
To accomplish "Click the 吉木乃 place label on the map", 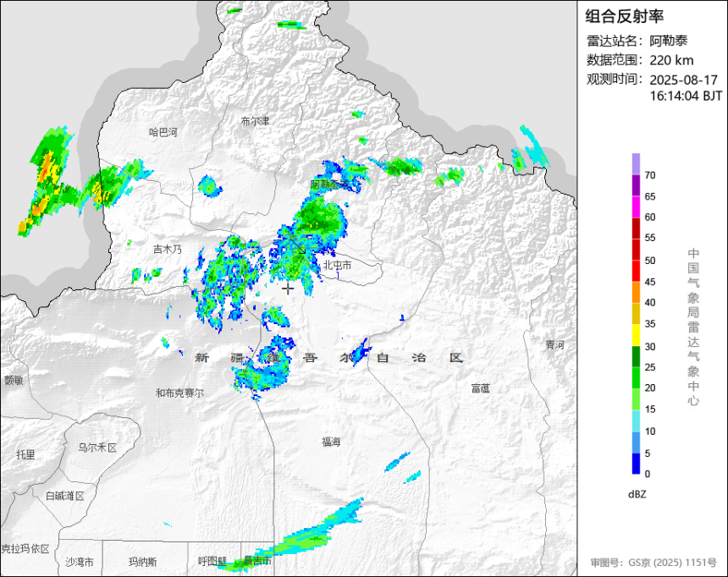I will tap(168, 250).
